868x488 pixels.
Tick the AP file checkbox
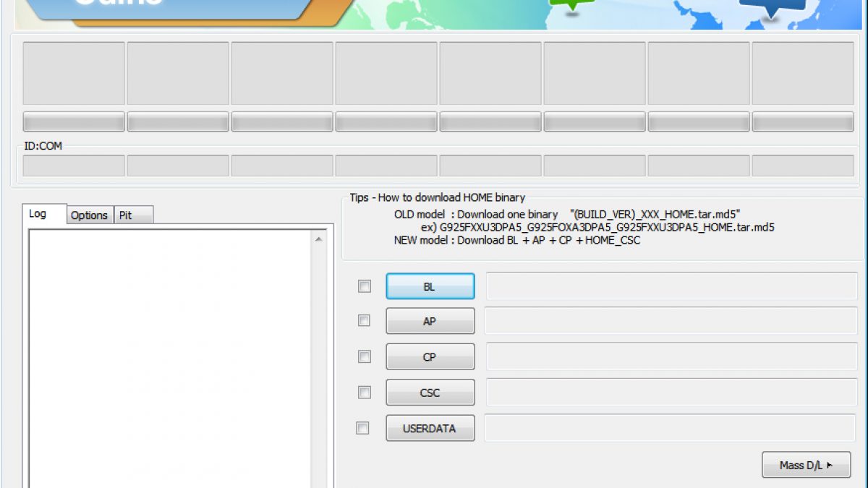click(x=364, y=320)
